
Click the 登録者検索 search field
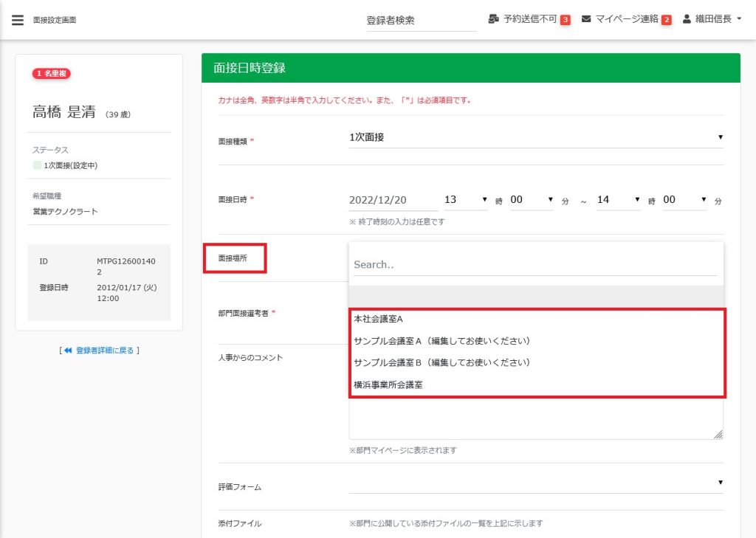click(x=421, y=21)
